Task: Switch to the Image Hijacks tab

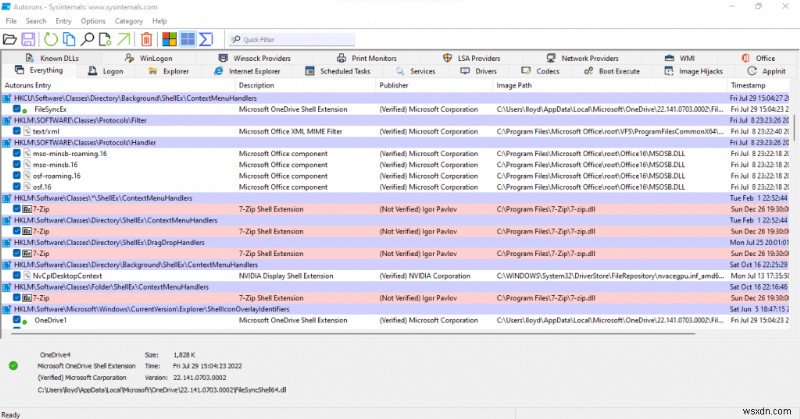Action: pos(694,71)
